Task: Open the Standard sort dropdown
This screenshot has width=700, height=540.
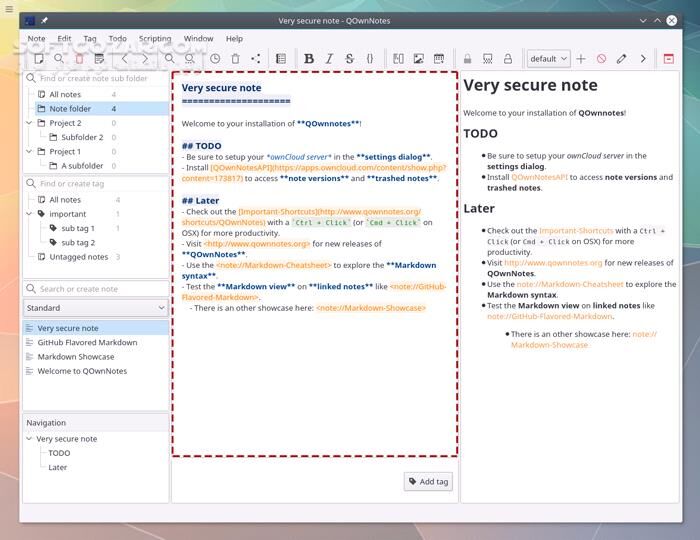Action: pyautogui.click(x=96, y=308)
